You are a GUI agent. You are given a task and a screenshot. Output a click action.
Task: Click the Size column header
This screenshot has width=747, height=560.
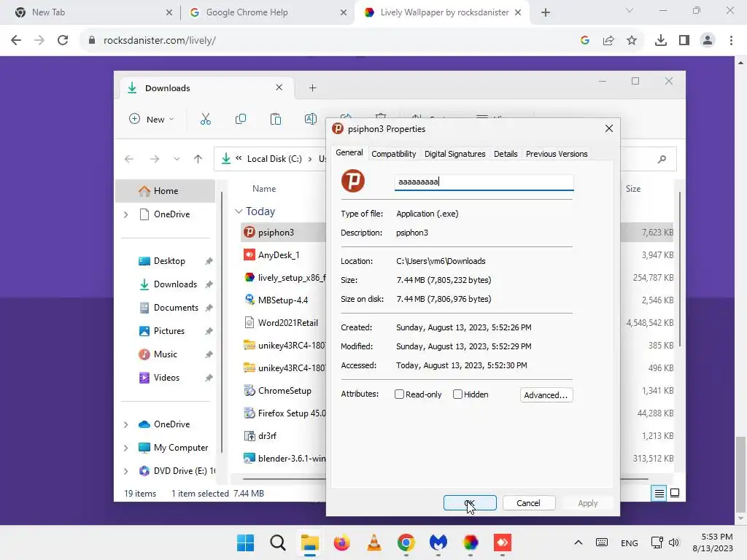tap(633, 189)
